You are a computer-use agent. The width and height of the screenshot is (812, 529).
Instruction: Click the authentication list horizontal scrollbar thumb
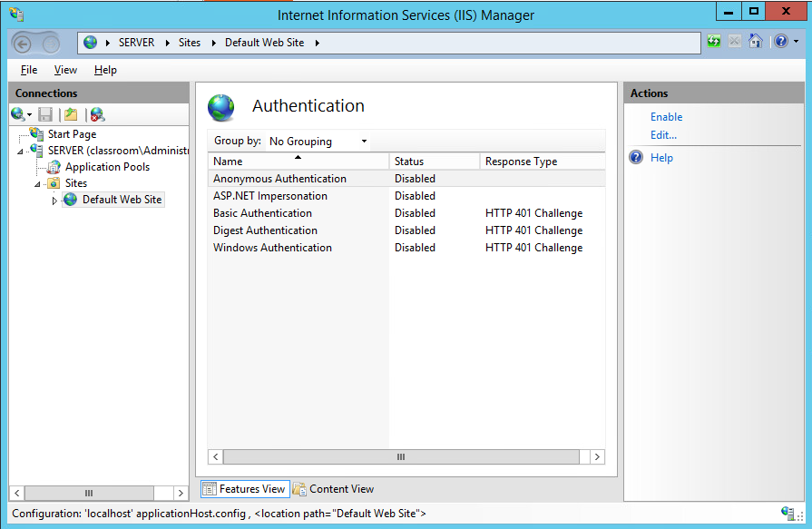(x=401, y=456)
